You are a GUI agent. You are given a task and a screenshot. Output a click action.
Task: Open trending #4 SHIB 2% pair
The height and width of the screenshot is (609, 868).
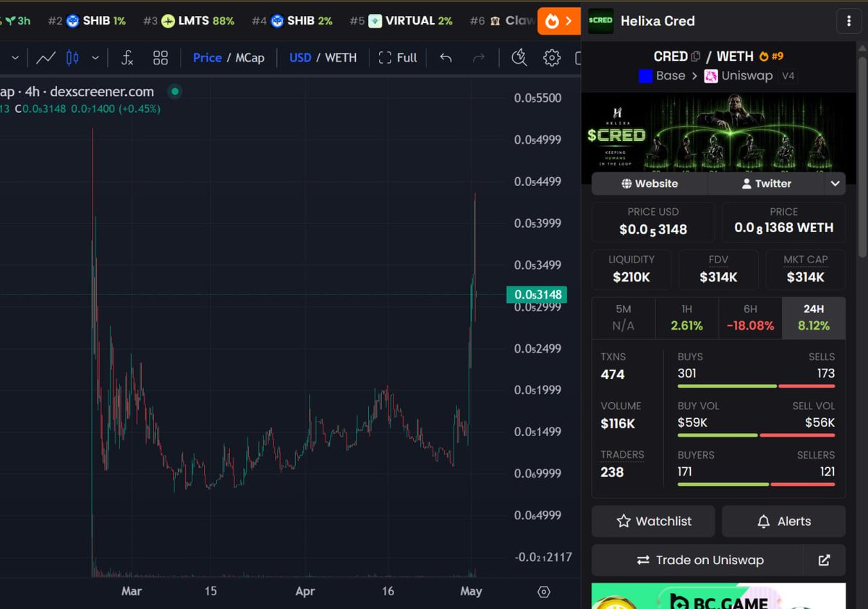pyautogui.click(x=292, y=21)
